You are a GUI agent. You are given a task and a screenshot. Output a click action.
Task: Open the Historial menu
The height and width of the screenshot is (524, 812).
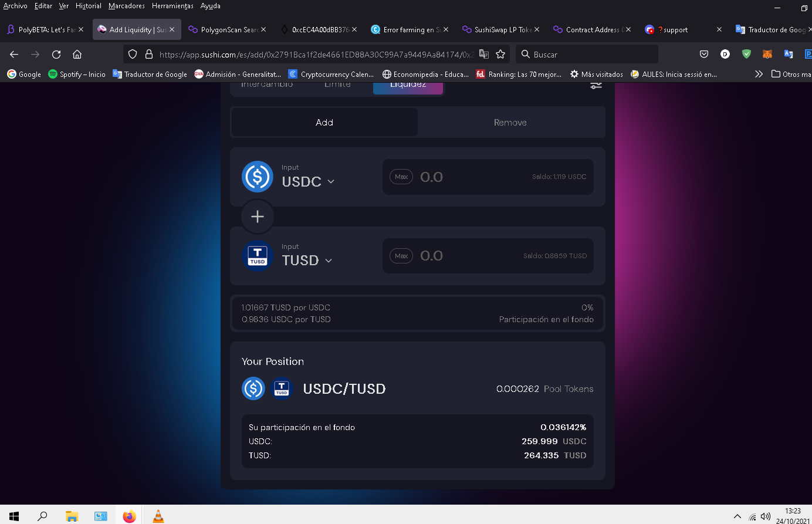[88, 6]
